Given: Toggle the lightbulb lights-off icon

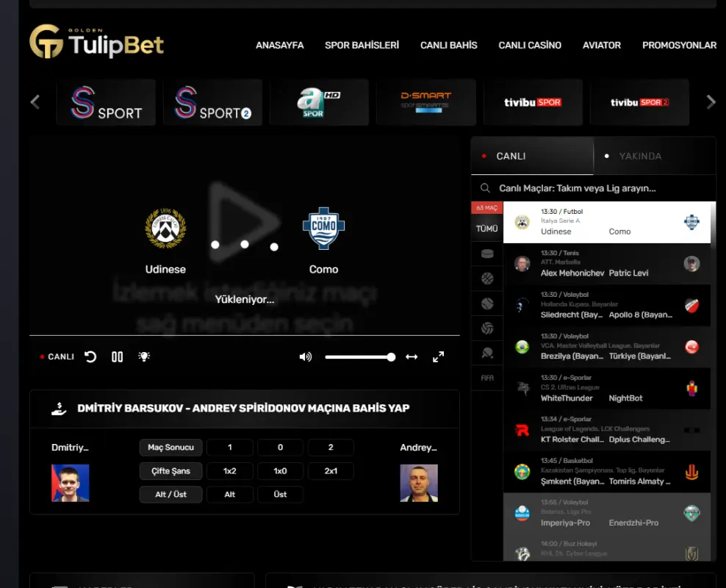Looking at the screenshot, I should pyautogui.click(x=144, y=356).
